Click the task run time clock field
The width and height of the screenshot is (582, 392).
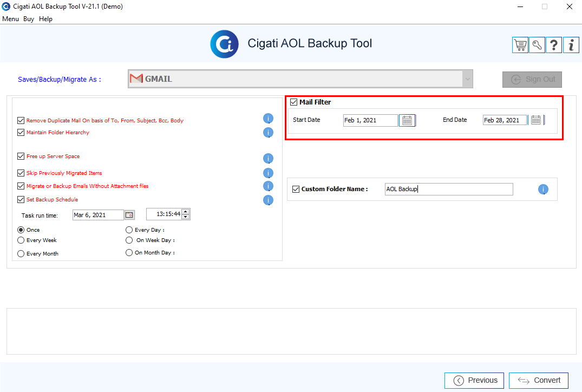164,214
